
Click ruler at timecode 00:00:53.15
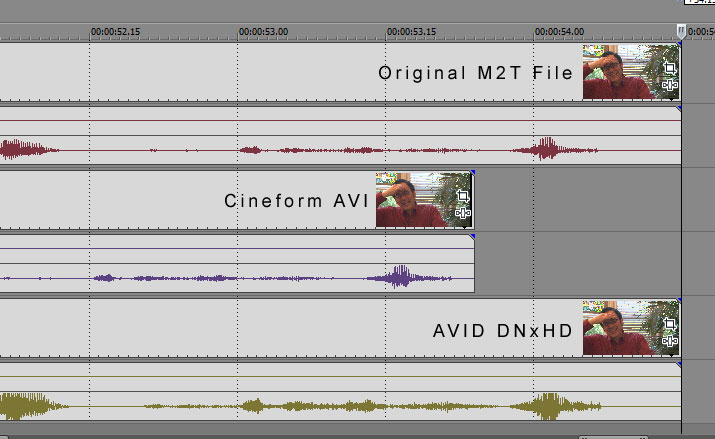click(411, 32)
